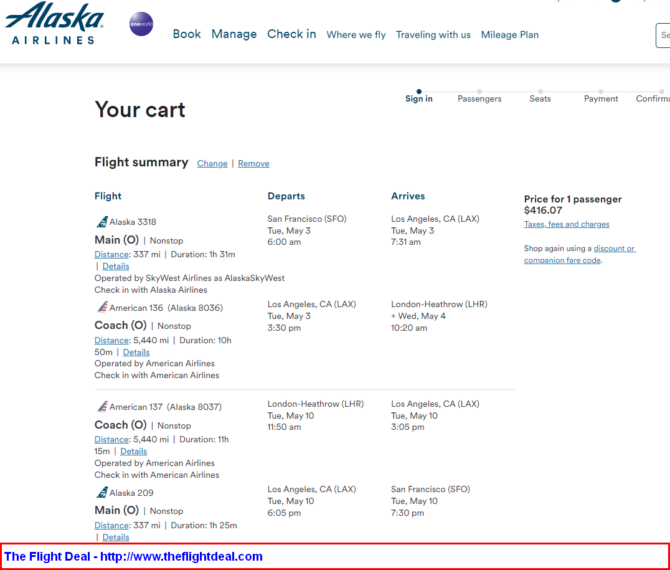Open the Manage menu
Screen dimensions: 670x570
coord(234,34)
